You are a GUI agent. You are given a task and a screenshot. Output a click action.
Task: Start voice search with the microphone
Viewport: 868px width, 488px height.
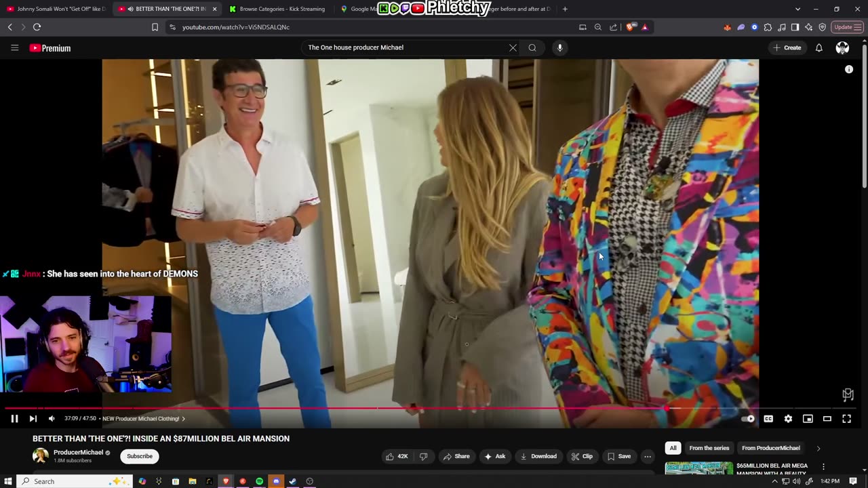click(x=559, y=47)
